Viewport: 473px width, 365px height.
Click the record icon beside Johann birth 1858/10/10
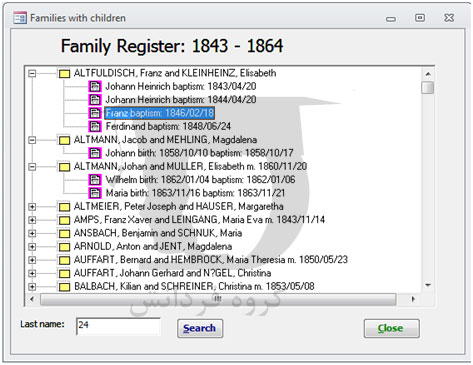point(95,153)
